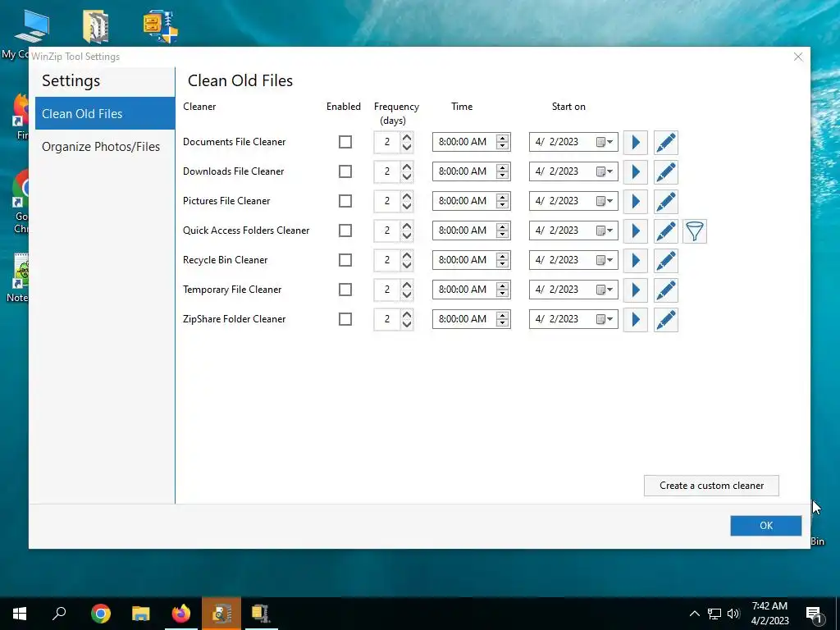This screenshot has height=630, width=840.
Task: Open the Downloads File Cleaner start date calendar
Action: pos(605,171)
